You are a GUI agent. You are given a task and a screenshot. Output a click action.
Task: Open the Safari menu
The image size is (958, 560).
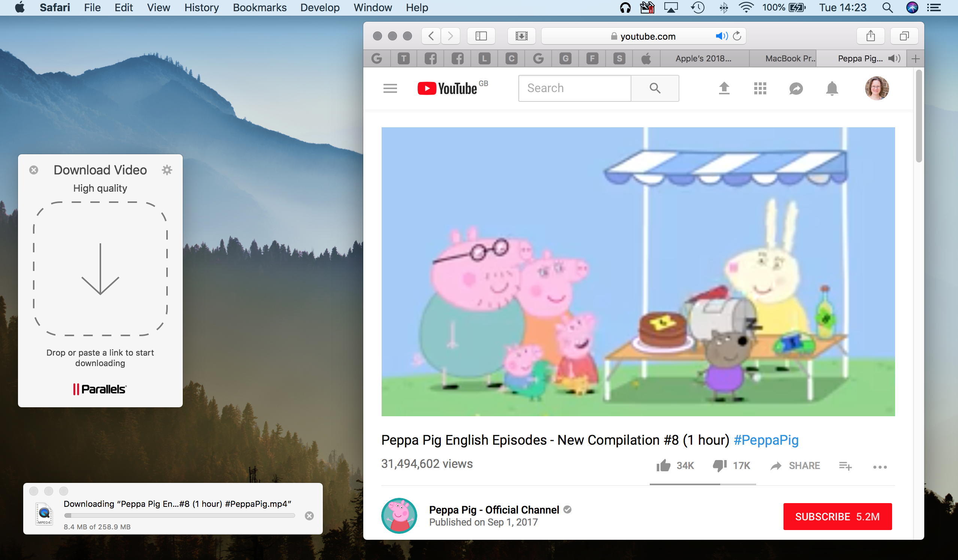55,7
